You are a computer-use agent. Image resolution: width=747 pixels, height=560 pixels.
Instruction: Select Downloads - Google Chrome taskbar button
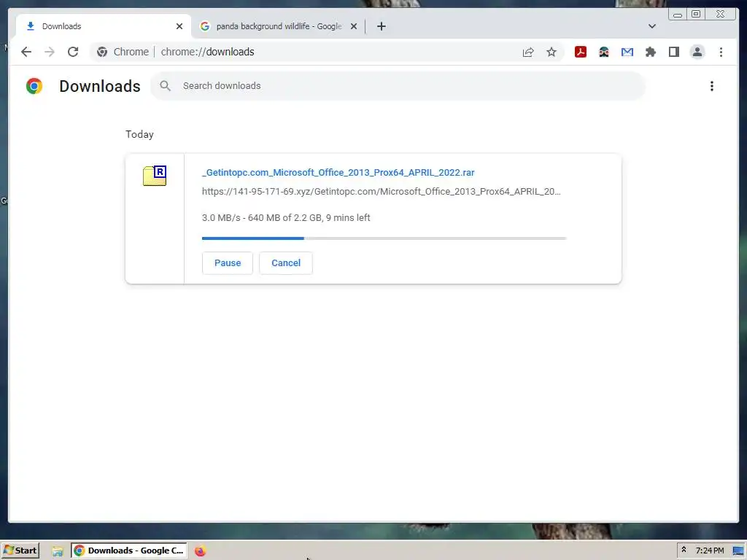(x=129, y=551)
